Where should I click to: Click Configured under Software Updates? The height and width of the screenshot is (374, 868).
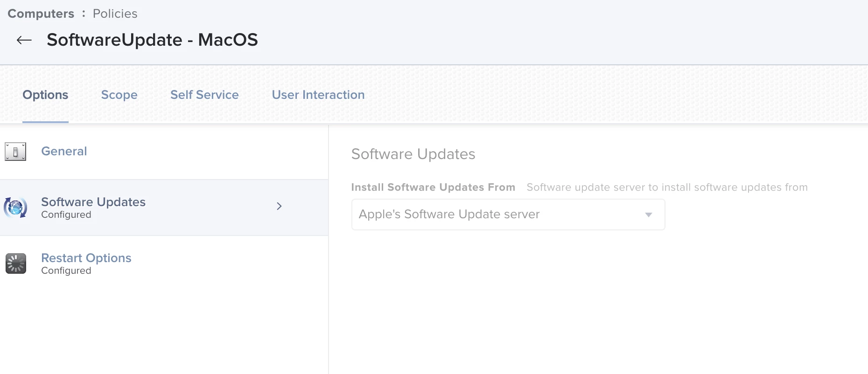[x=66, y=215]
